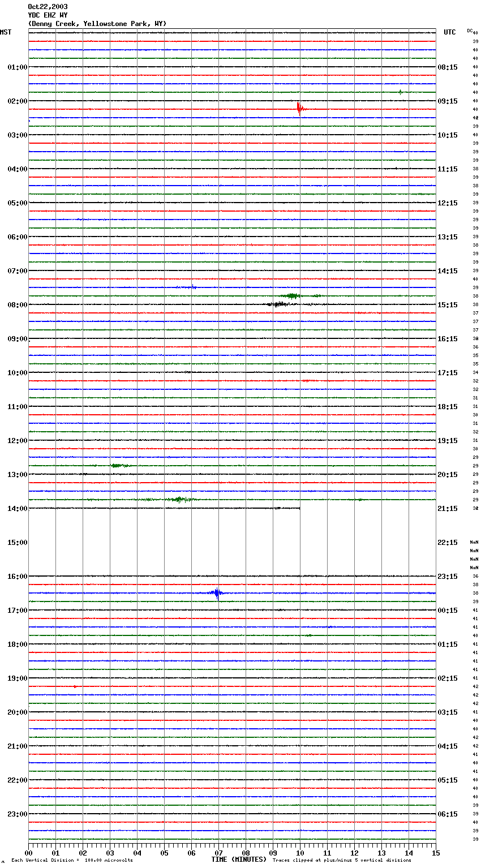
Task: Click the 'TIME (MINUTES)' axis title
Action: click(239, 860)
